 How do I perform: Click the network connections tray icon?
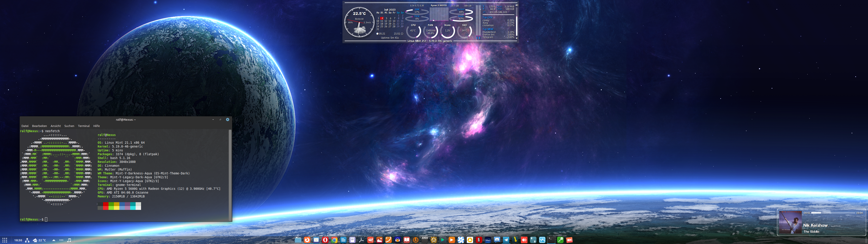coord(27,240)
